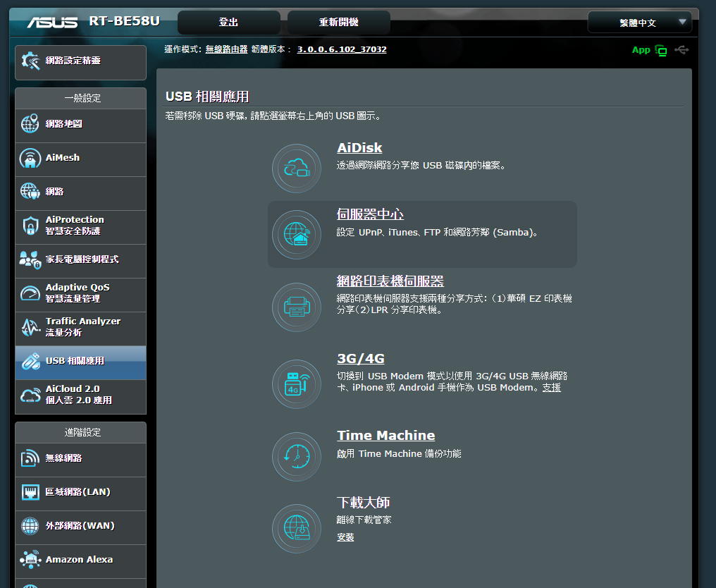Click the network printer circle icon
Image resolution: width=716 pixels, height=588 pixels.
tap(297, 307)
